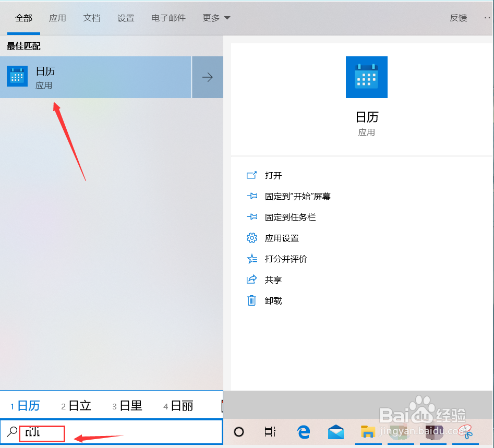
Task: Click the 反馈 option at top right
Action: coord(458,17)
